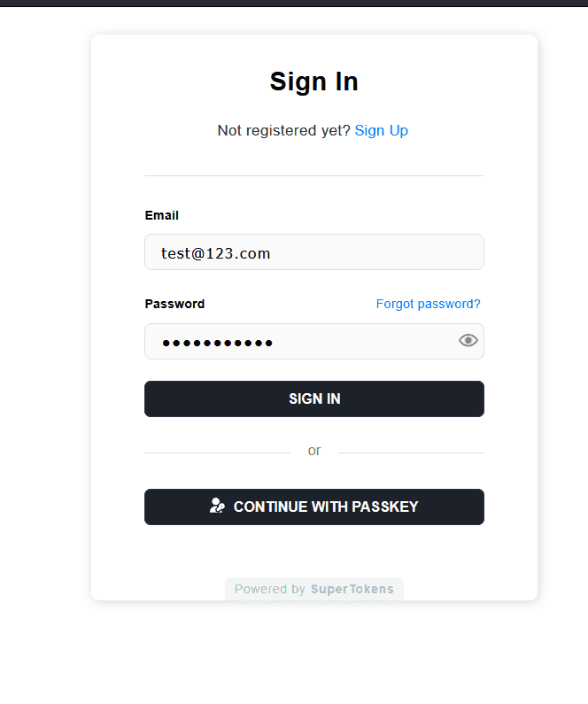Click the passkey person-key icon

tap(217, 506)
